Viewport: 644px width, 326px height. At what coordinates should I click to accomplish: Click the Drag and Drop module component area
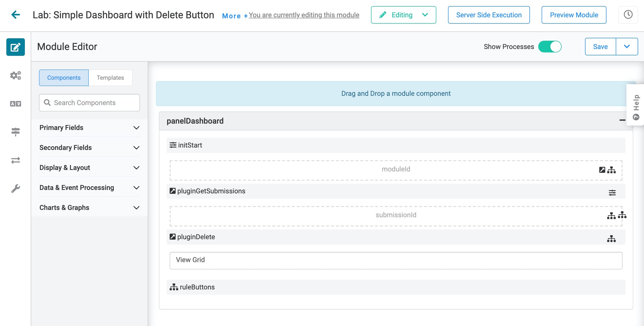point(396,93)
